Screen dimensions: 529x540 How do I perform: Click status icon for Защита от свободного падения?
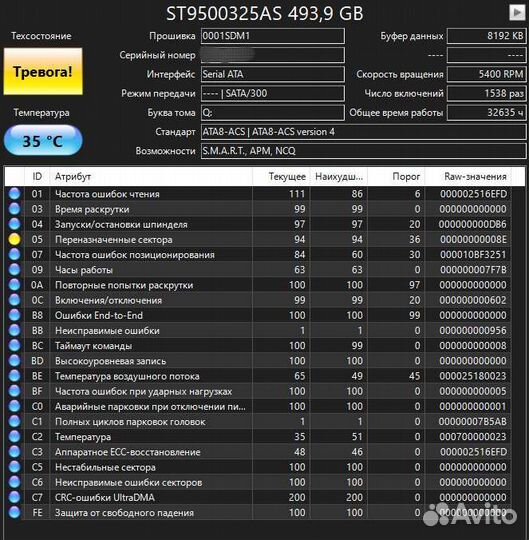(x=14, y=512)
